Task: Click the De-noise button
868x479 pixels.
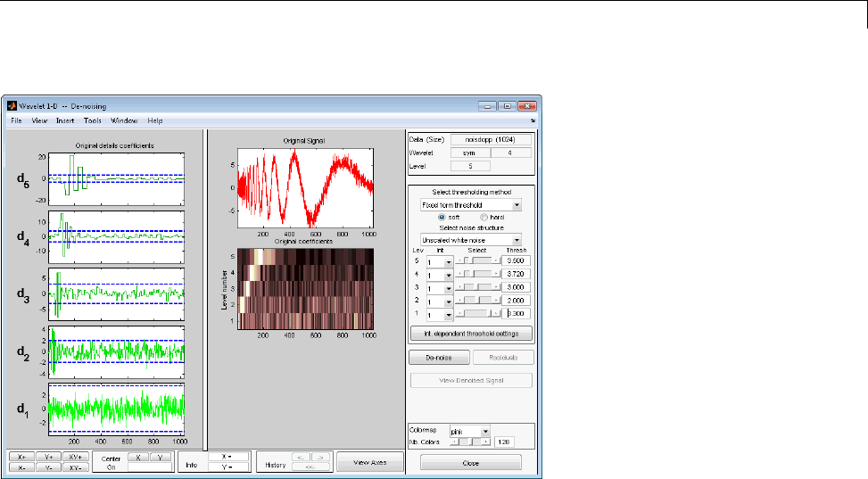Action: (x=438, y=358)
